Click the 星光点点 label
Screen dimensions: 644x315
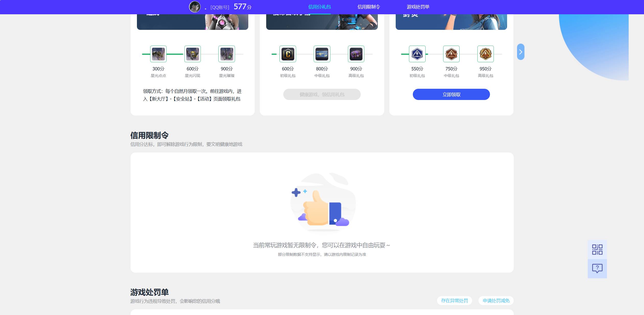[158, 76]
